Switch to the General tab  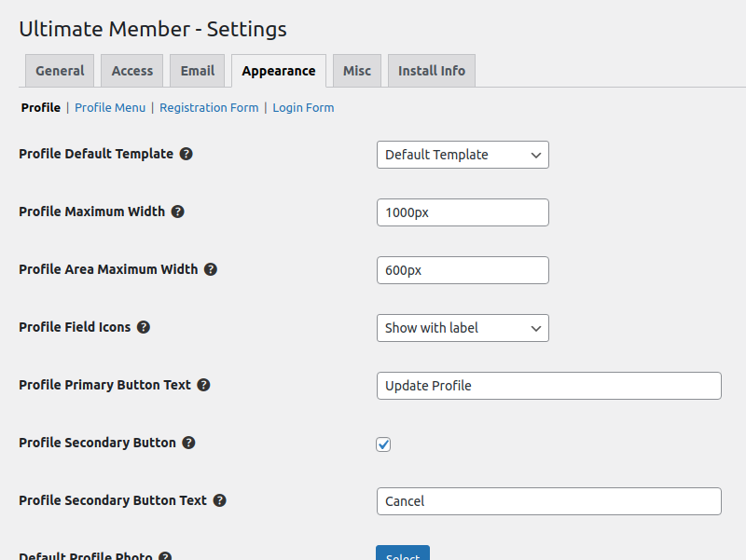[x=60, y=71]
